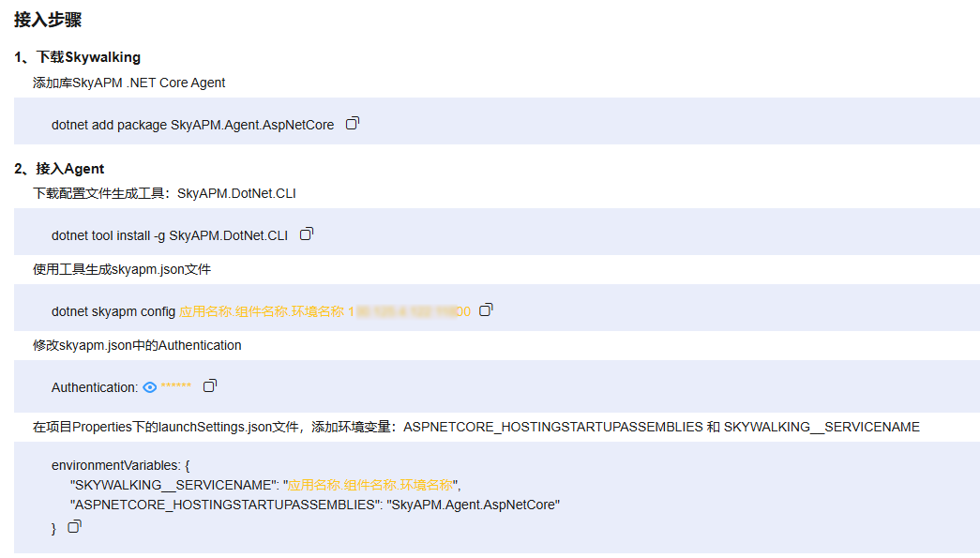Click the masked ****** authentication value

pyautogui.click(x=175, y=386)
